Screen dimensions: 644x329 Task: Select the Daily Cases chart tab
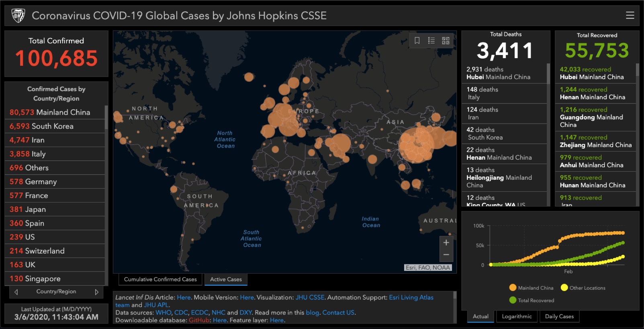(x=559, y=316)
